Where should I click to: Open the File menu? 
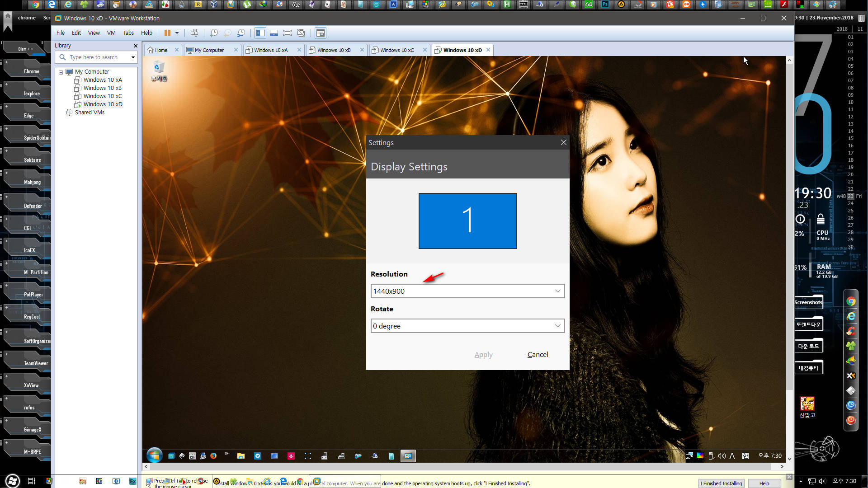click(61, 33)
